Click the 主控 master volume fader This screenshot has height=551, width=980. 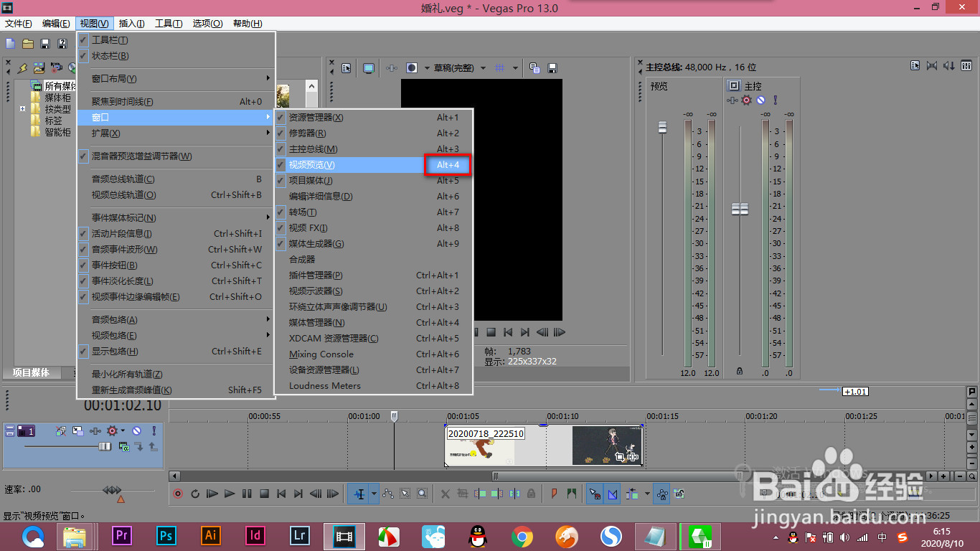740,209
